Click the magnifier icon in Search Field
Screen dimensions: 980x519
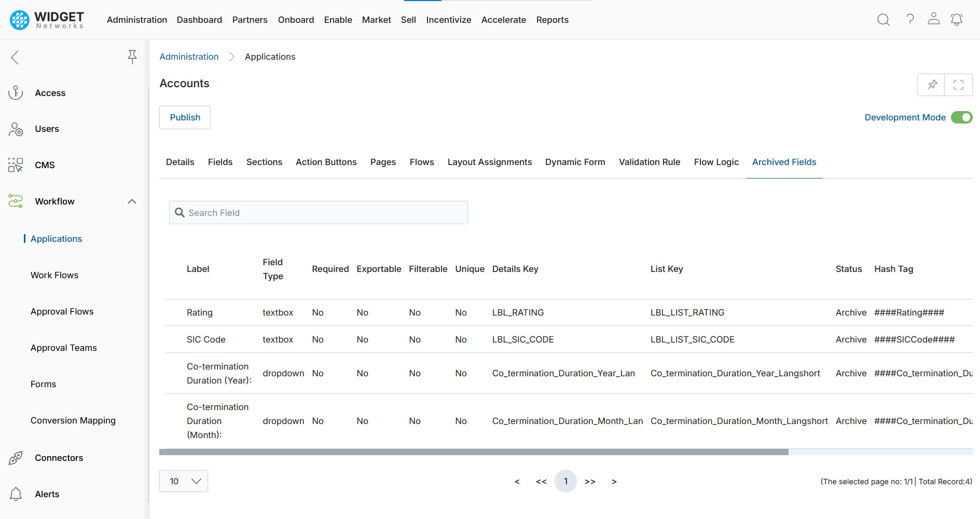(x=180, y=213)
